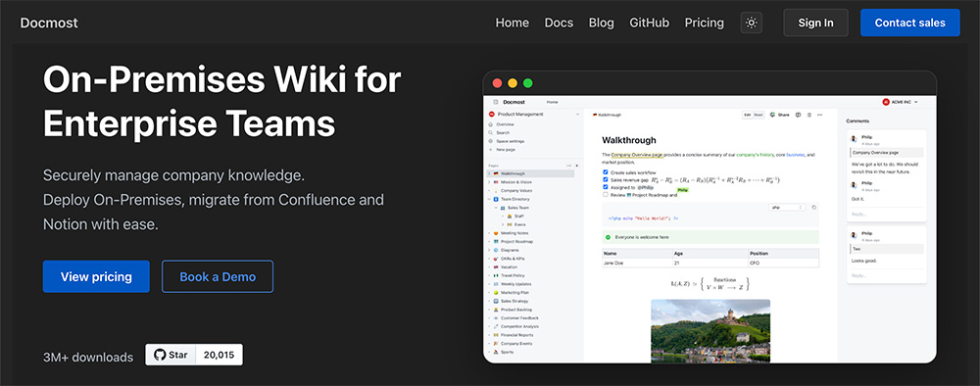Image resolution: width=980 pixels, height=386 pixels.
Task: Expand the Sales Strategy page node
Action: point(489,301)
